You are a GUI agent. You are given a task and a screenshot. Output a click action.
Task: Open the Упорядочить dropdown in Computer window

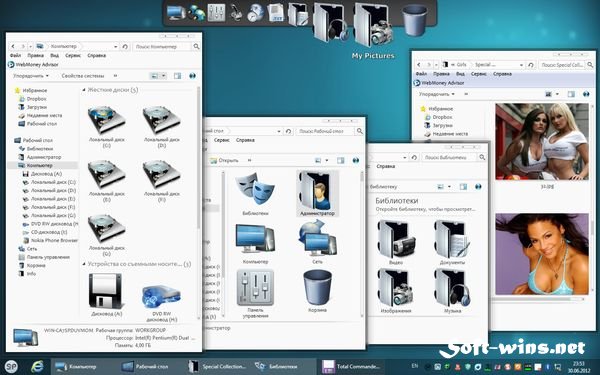tap(31, 76)
